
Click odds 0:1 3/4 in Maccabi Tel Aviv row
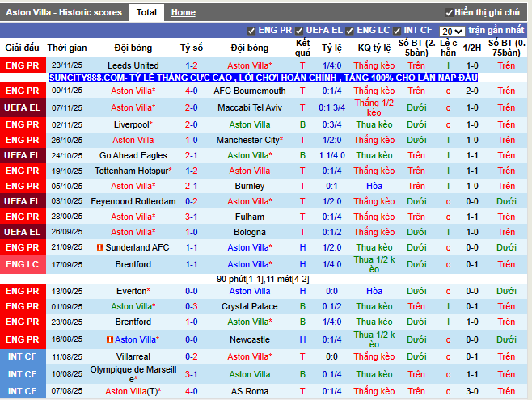tap(331, 107)
